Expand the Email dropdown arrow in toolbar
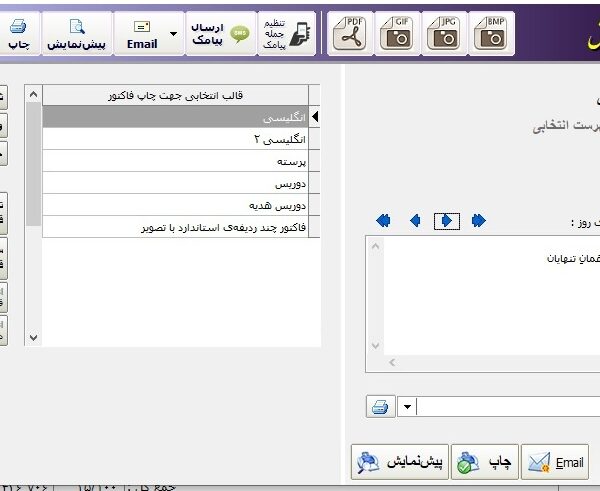Viewport: 600px width, 491px height. 173,34
